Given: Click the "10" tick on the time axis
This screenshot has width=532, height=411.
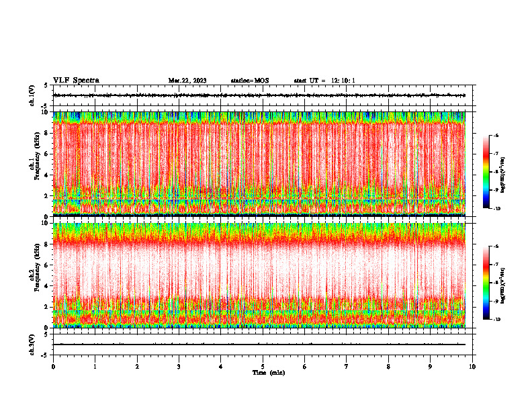Looking at the screenshot, I should point(472,367).
